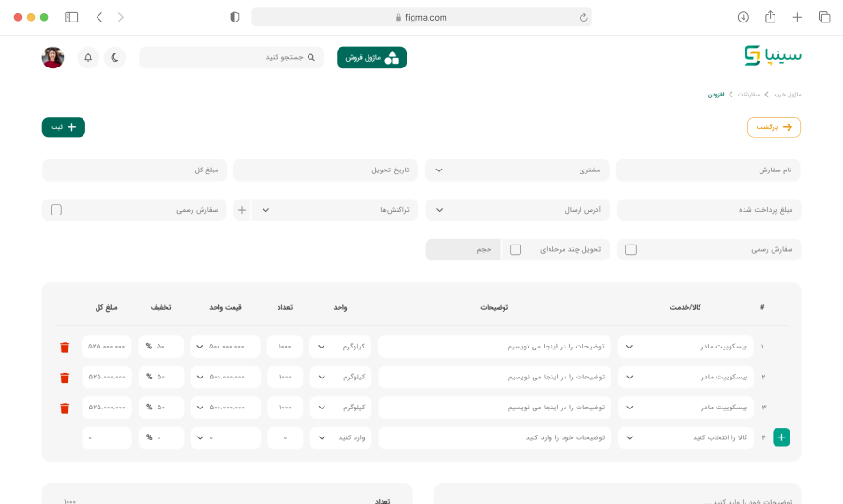Viewport: 843px width, 504px height.
Task: Toggle dark mode moon icon
Action: pyautogui.click(x=114, y=58)
